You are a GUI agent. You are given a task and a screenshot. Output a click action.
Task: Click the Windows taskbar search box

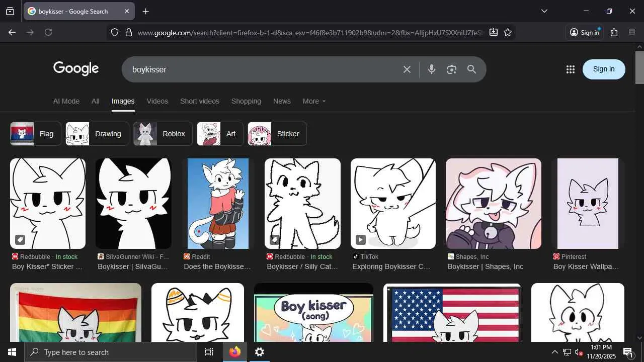(x=111, y=352)
